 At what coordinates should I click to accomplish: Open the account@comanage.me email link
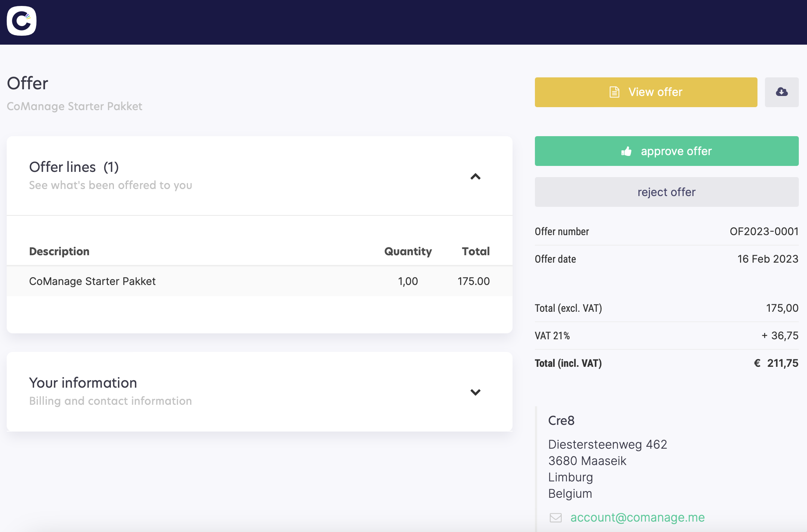(x=637, y=517)
